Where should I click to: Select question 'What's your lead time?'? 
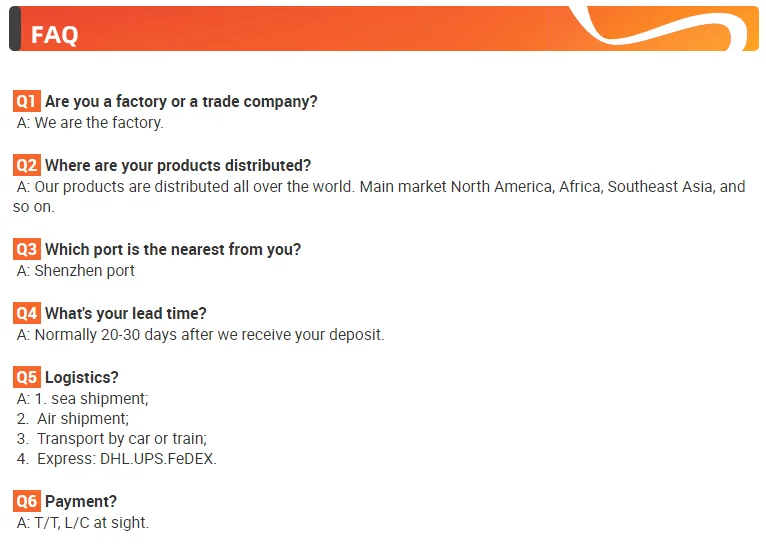pos(126,314)
